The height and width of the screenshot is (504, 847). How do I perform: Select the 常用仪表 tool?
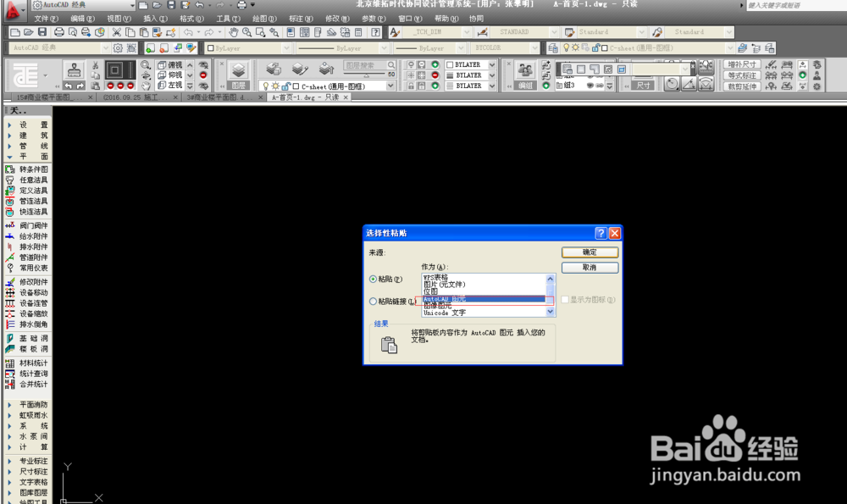tap(28, 268)
